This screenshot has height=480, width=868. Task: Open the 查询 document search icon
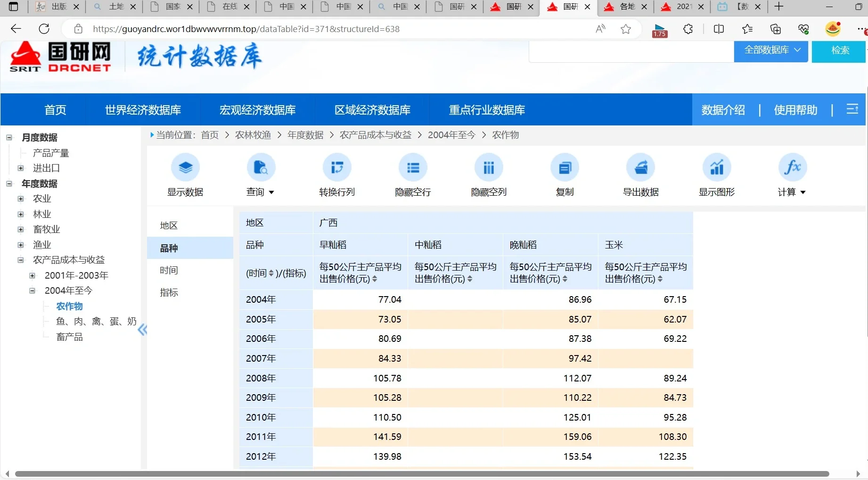coord(261,167)
